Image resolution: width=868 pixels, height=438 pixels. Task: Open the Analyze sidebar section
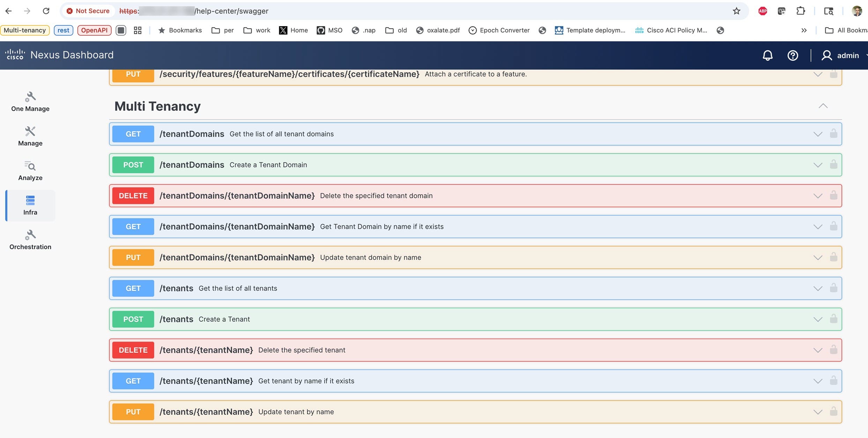tap(30, 171)
